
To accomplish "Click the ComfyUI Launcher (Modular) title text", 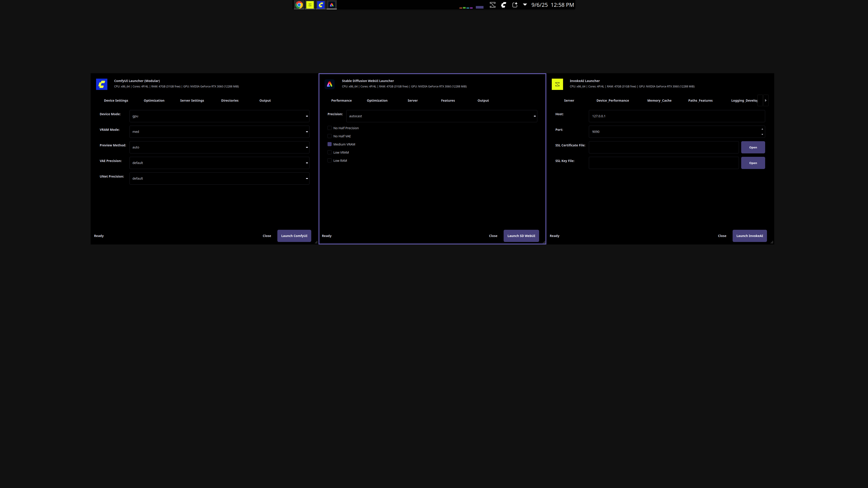I will [137, 81].
